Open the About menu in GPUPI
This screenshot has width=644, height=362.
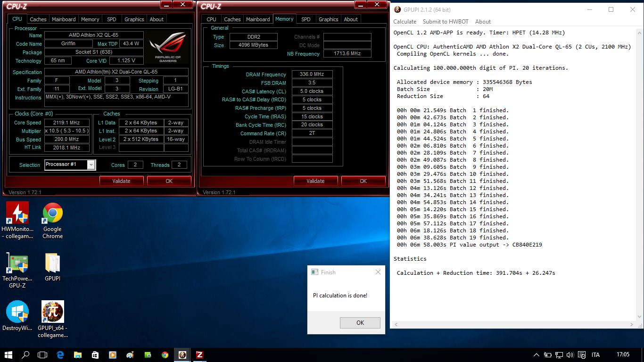pos(483,22)
